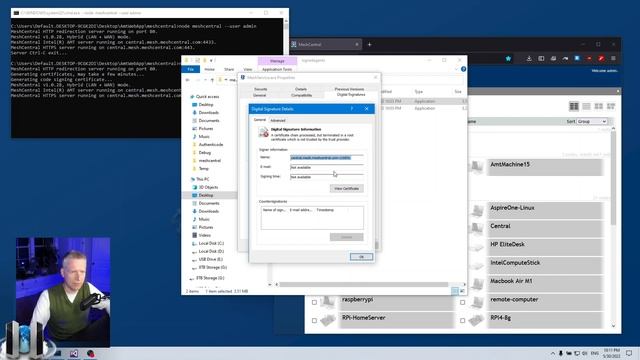
Task: Open the remote-computer device
Action: (x=545, y=302)
